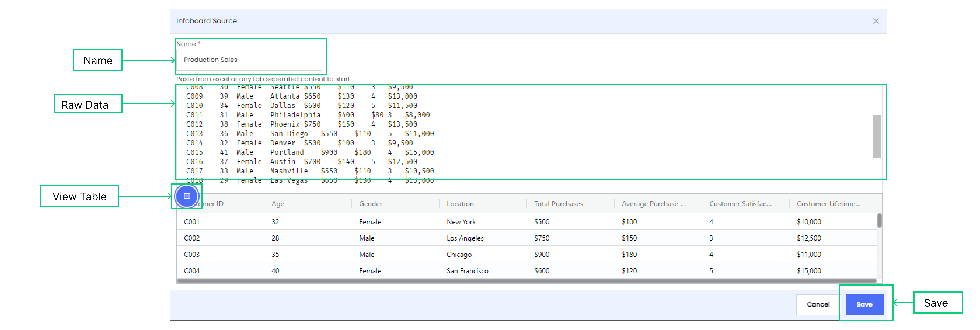Click raw data line C016 Austin

301,162
